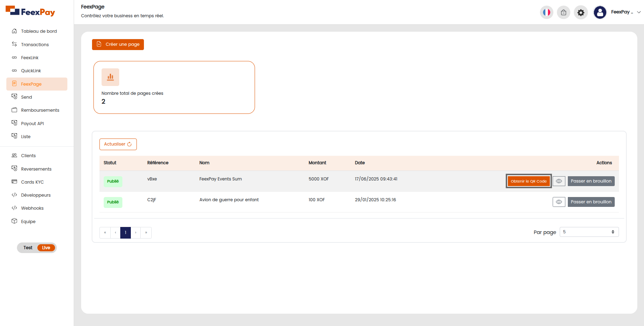Click the Développeurs code icon
644x326 pixels.
click(14, 195)
